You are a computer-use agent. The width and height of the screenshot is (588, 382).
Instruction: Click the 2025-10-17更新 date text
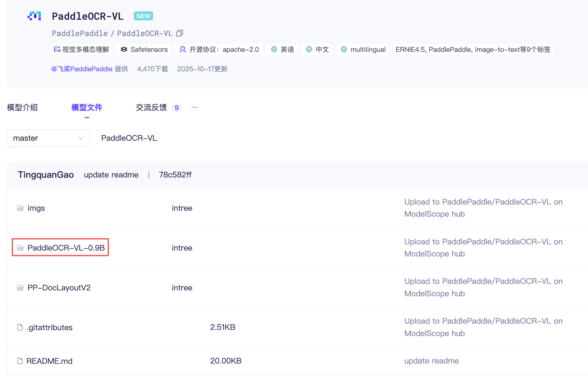(202, 69)
